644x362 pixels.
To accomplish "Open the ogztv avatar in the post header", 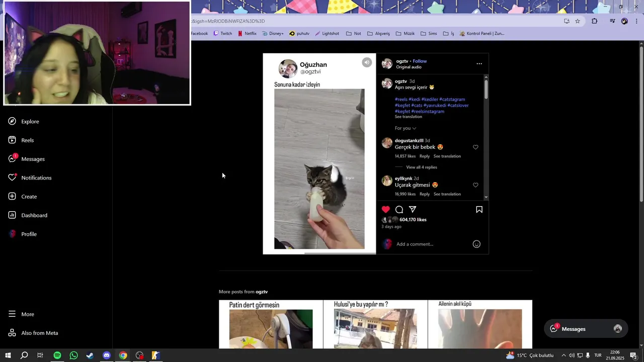I will tap(387, 64).
